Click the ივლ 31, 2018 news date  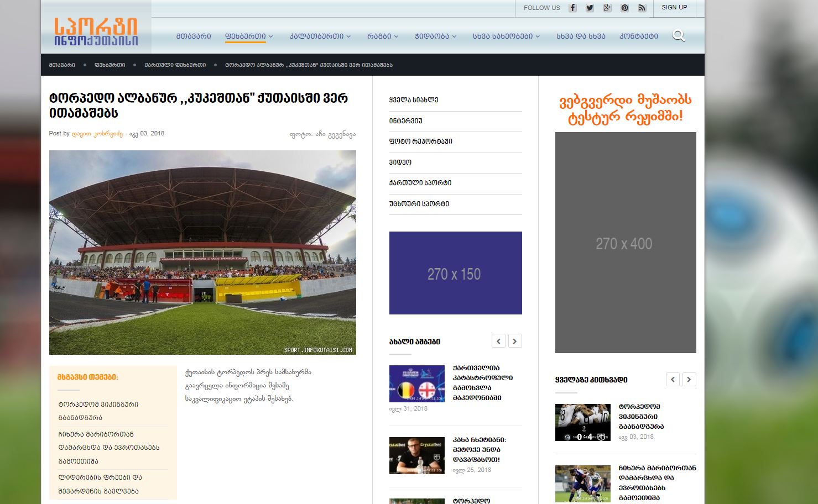(x=408, y=409)
